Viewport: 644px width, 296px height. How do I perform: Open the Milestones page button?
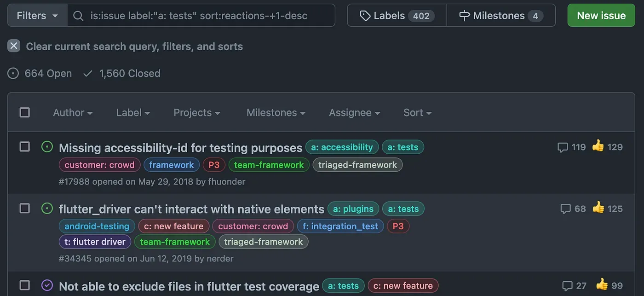point(500,16)
